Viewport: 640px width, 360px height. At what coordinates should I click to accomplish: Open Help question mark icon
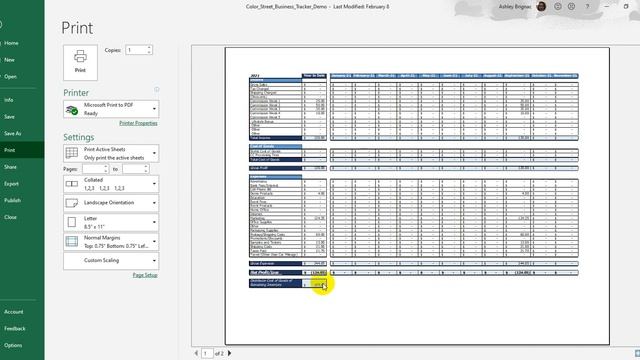click(587, 7)
